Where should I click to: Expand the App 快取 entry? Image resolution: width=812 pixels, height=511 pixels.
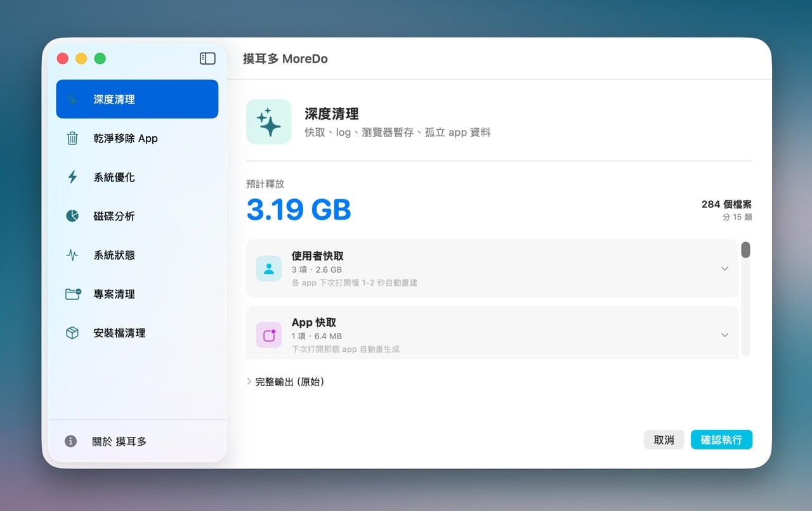pyautogui.click(x=724, y=334)
